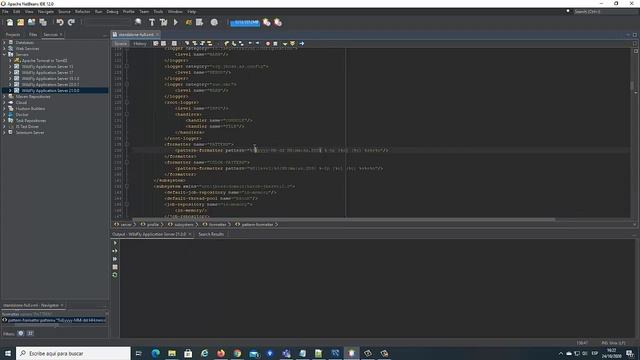Click the Run Project play icon
The image size is (640, 360).
pos(176,22)
